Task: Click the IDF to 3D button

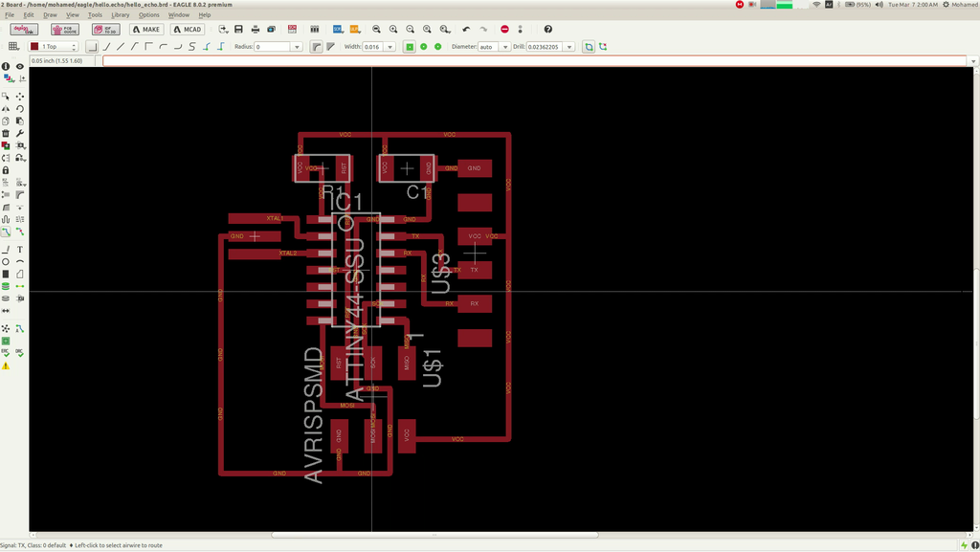Action: [x=105, y=30]
